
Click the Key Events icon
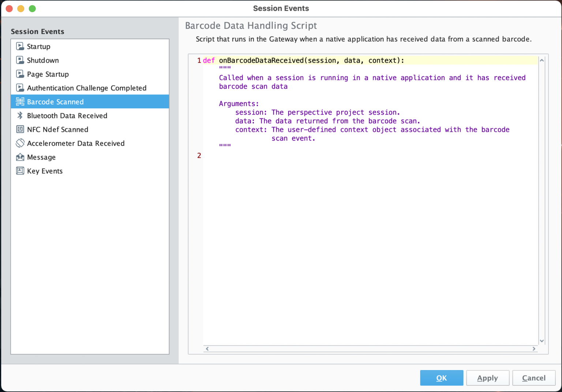(x=20, y=171)
